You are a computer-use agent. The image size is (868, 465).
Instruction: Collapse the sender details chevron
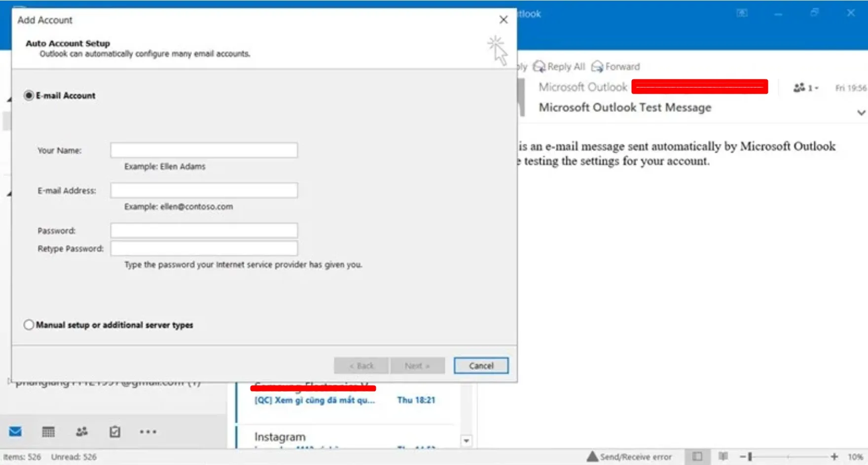pos(860,112)
